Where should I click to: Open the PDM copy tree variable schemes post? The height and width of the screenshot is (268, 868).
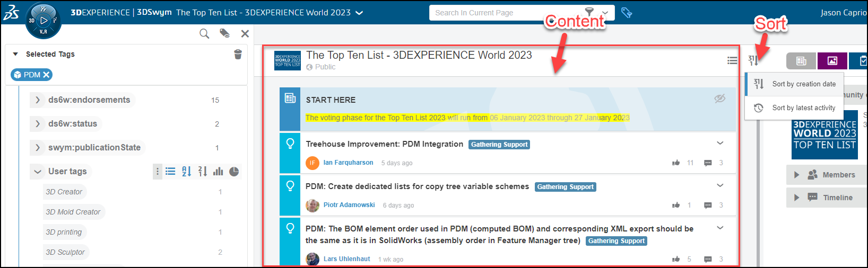pos(417,186)
